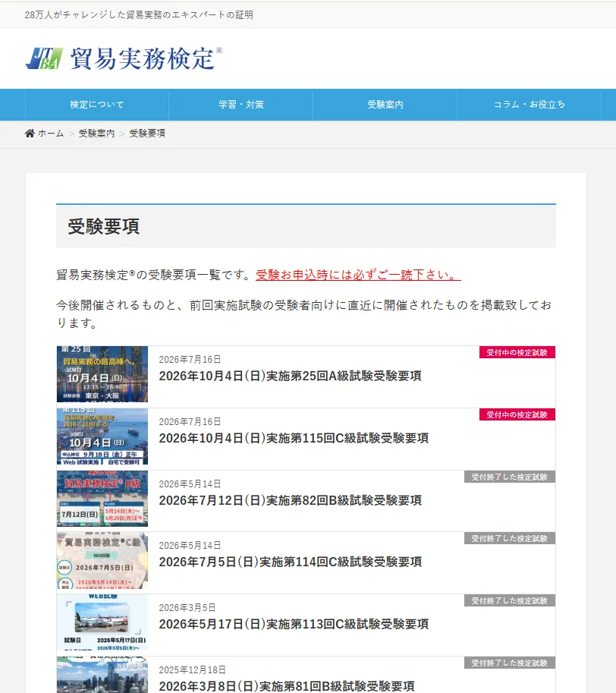Click the B級 7月12日 thumbnail image
This screenshot has width=616, height=693.
click(x=102, y=499)
